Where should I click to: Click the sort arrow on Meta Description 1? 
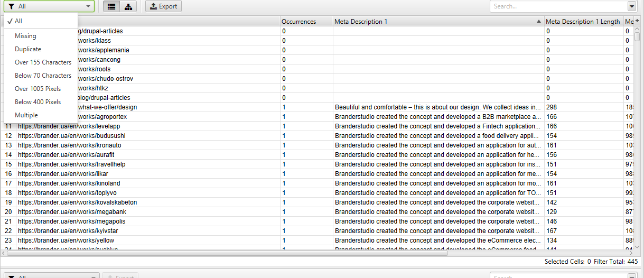coord(538,22)
